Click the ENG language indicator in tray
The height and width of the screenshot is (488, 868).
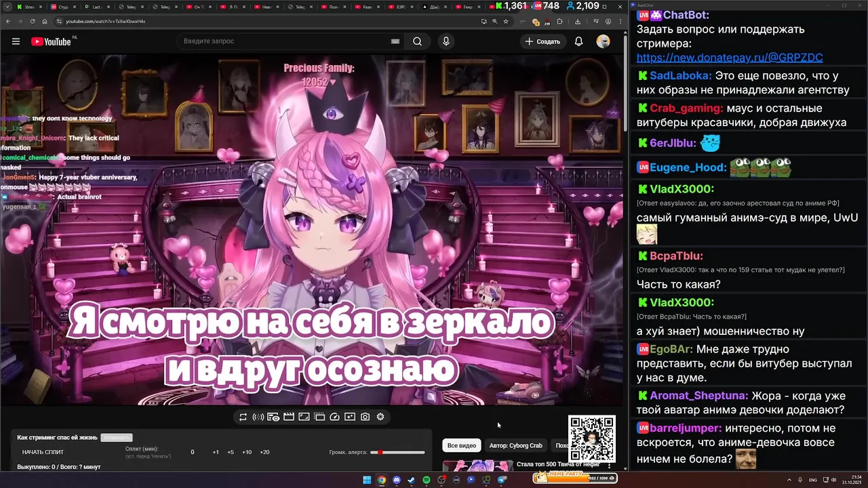tap(813, 480)
